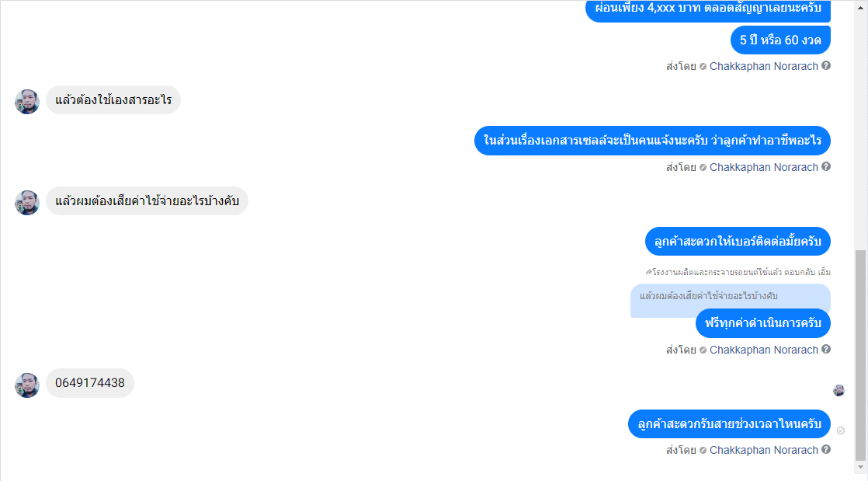Click help icon under "ฟรีทุกค่าดำเนินการครับ" message
The width and height of the screenshot is (868, 481).
tap(826, 349)
